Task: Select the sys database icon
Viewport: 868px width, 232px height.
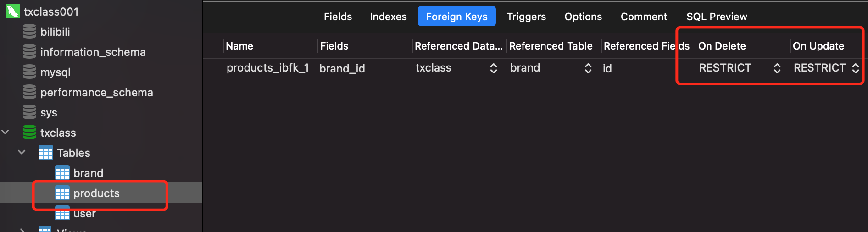Action: [x=29, y=112]
